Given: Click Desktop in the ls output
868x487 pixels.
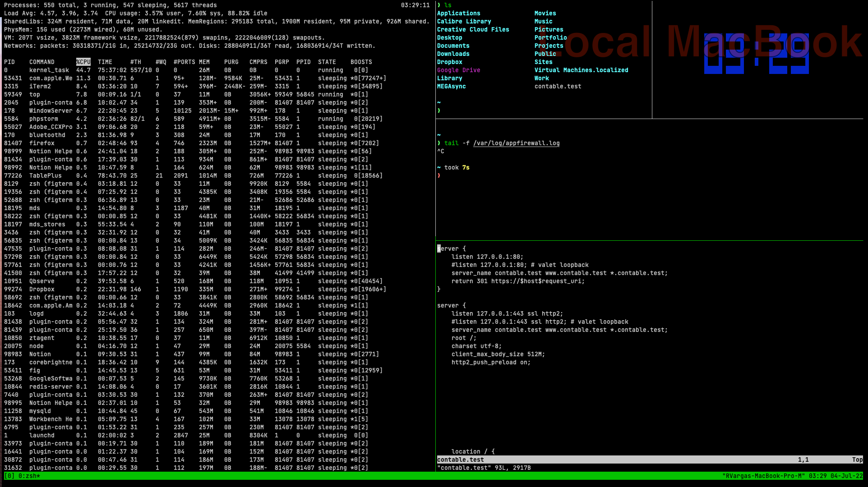Looking at the screenshot, I should point(450,37).
